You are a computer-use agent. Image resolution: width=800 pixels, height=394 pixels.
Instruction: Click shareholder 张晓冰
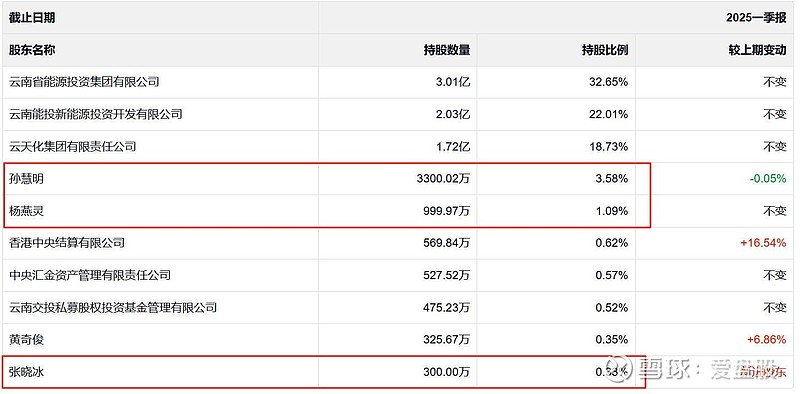(26, 372)
